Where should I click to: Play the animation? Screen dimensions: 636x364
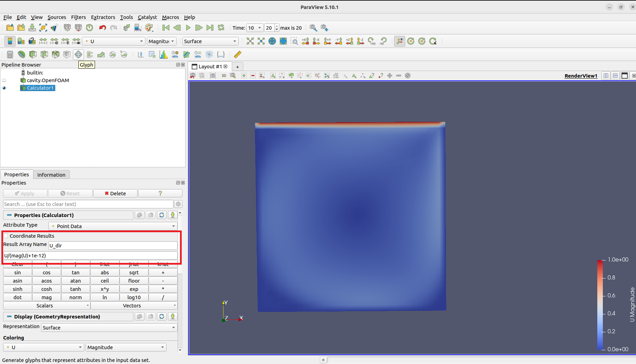coord(188,28)
